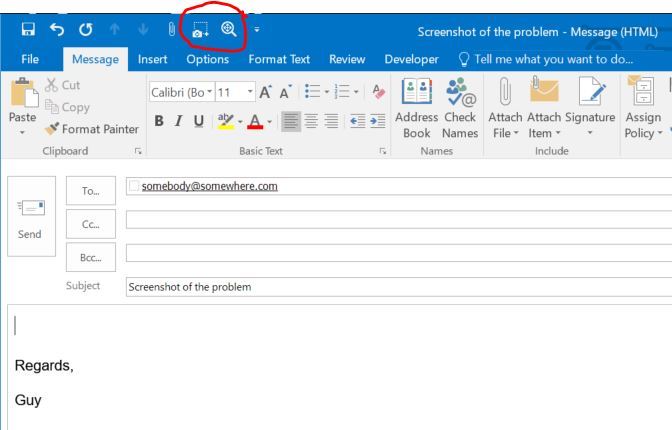Open the Assign Policy menu
Screen dimensions: 672x430
click(x=643, y=108)
